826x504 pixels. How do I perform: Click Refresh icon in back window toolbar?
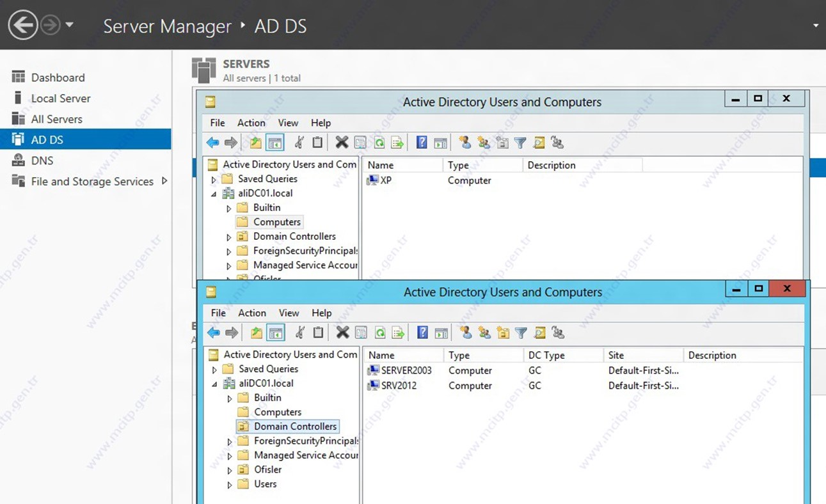click(x=379, y=143)
